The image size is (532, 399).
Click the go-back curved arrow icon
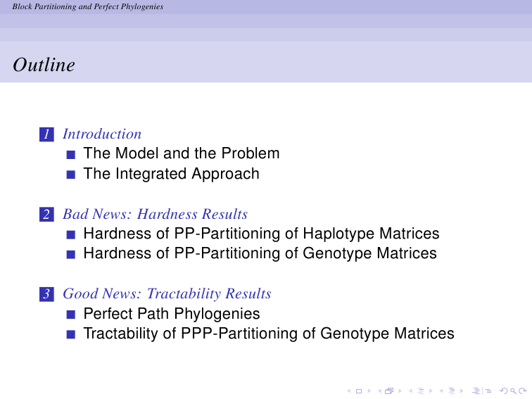504,391
